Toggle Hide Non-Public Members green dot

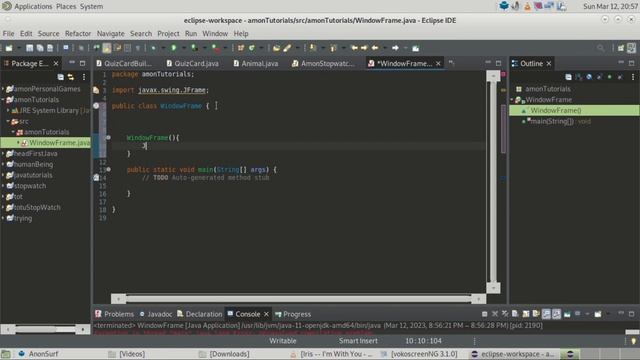click(x=610, y=77)
